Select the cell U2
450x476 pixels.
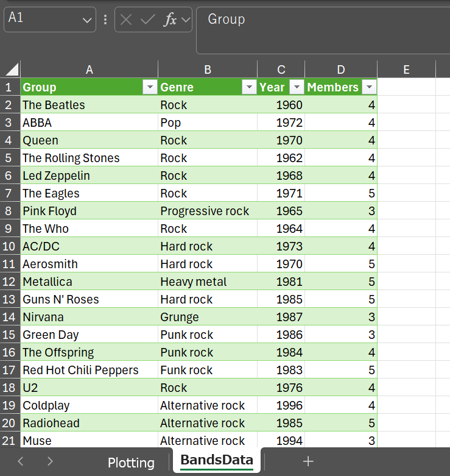click(x=89, y=388)
